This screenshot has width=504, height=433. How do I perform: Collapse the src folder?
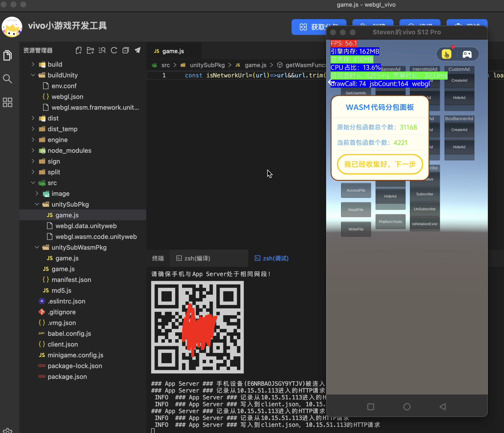click(x=33, y=183)
